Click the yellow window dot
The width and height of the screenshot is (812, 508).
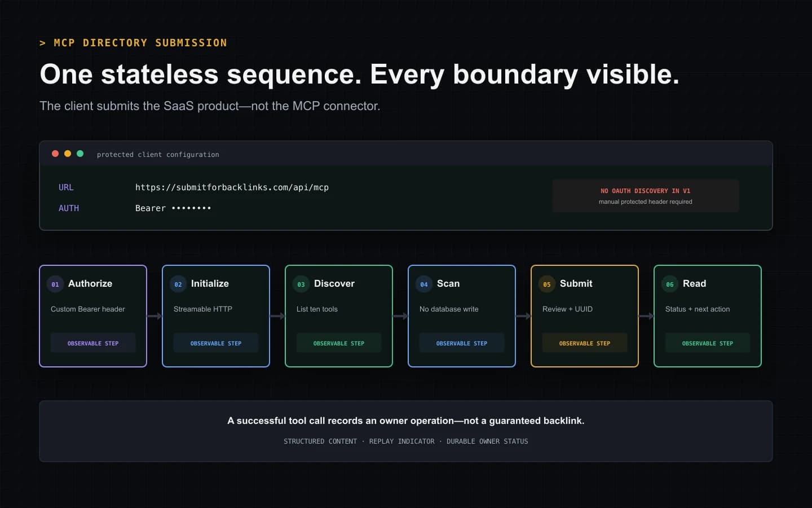(x=68, y=154)
